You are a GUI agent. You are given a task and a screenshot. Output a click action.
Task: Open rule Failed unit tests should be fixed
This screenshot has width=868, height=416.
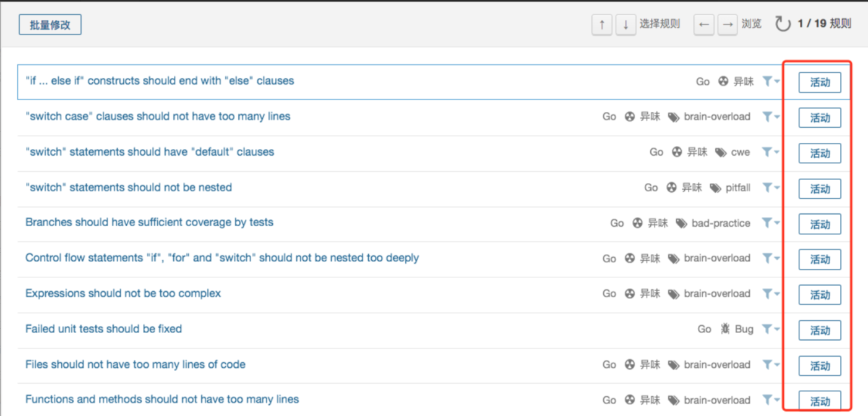pyautogui.click(x=103, y=329)
